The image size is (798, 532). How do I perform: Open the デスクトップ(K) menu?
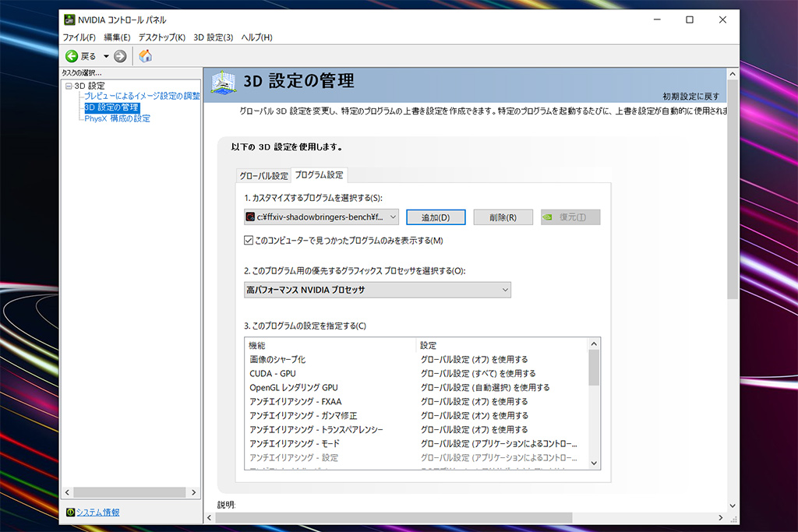point(162,37)
